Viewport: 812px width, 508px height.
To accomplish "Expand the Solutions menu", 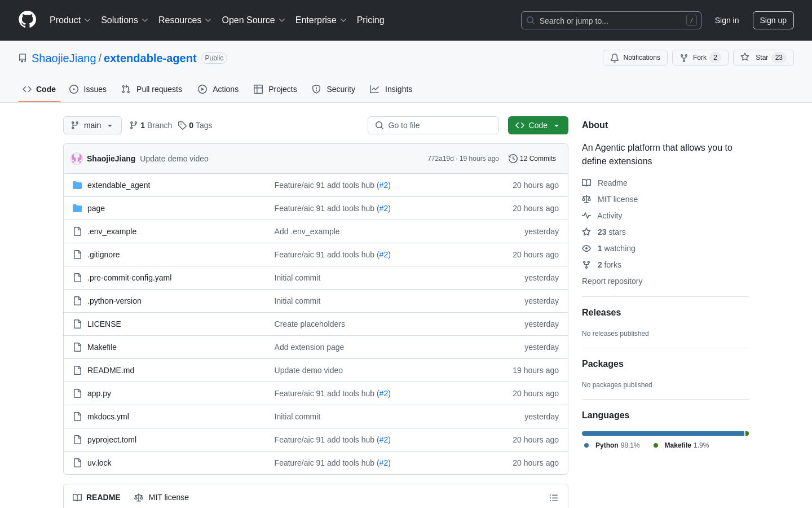I will [x=125, y=20].
